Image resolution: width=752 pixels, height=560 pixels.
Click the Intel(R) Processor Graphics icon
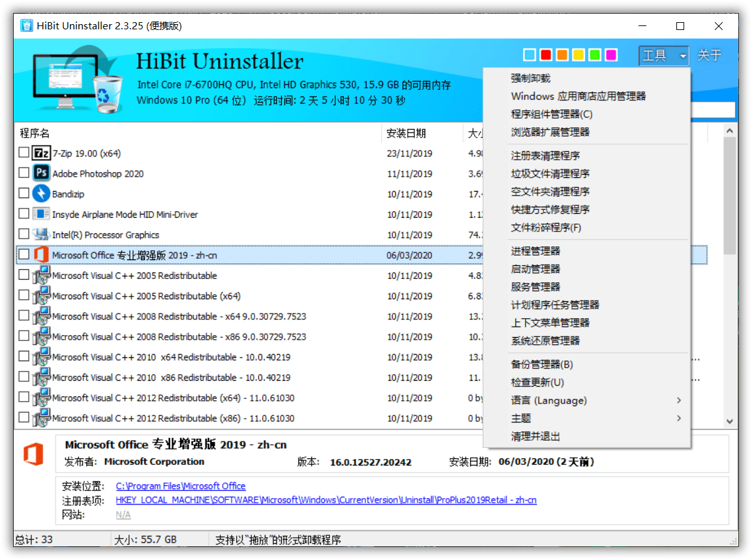point(40,234)
